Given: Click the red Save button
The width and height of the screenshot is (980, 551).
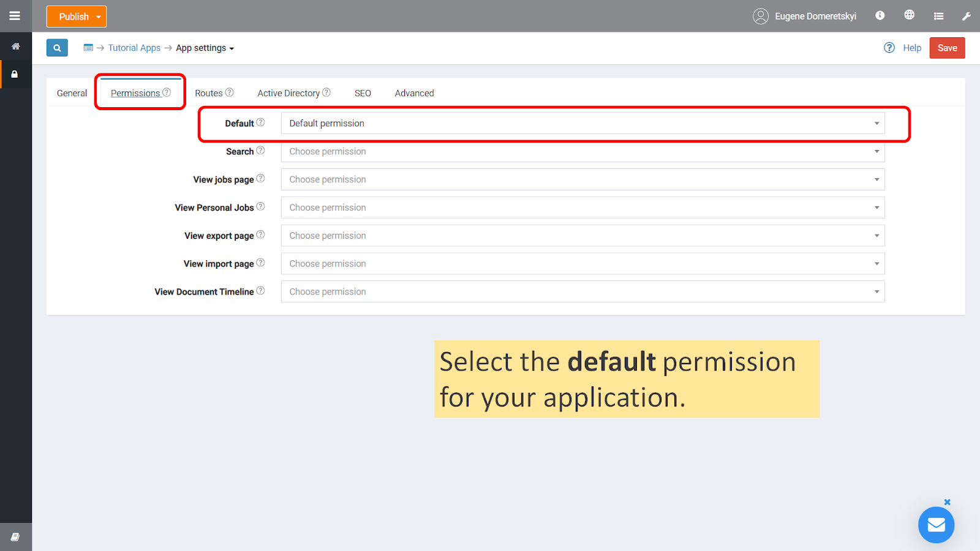Looking at the screenshot, I should coord(947,48).
